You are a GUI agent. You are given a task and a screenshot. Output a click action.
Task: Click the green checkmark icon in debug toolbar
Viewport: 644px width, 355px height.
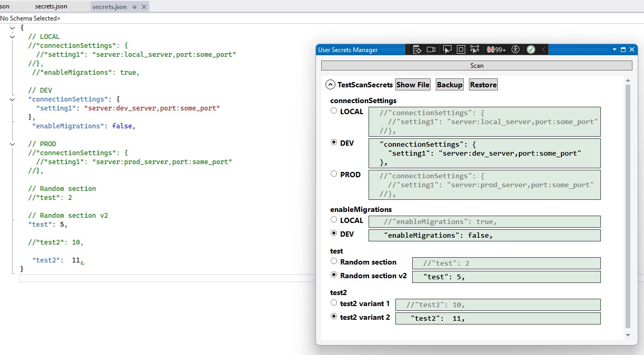point(531,49)
